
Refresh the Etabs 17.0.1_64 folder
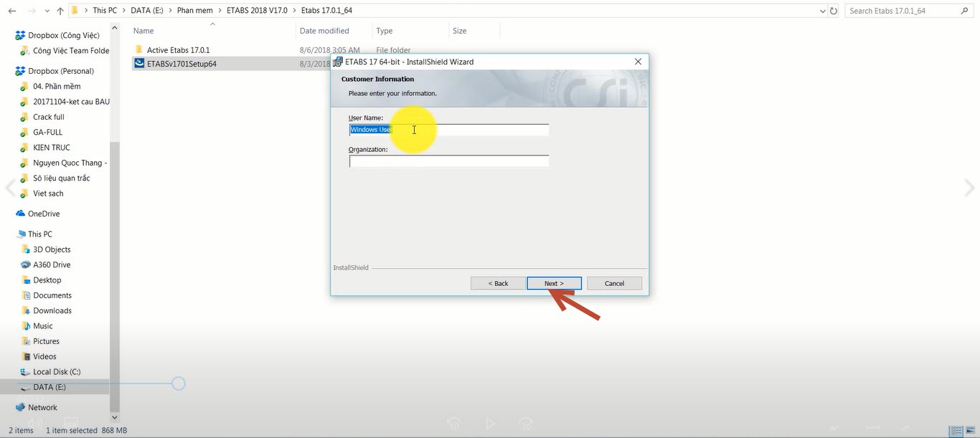click(x=833, y=11)
